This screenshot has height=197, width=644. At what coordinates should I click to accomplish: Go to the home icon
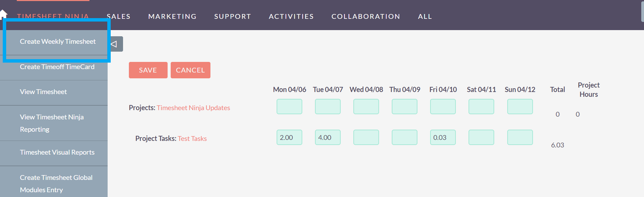(3, 14)
